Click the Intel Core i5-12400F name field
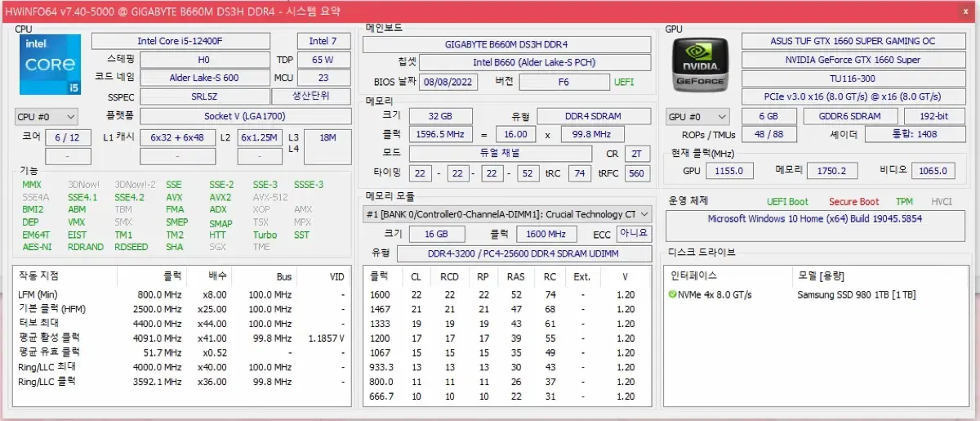Image resolution: width=980 pixels, height=421 pixels. pyautogui.click(x=180, y=41)
